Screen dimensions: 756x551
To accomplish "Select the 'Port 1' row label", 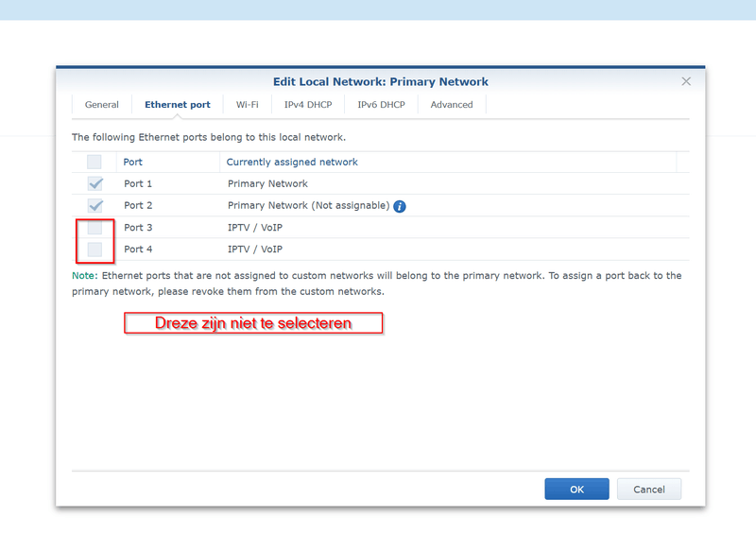I will click(x=138, y=183).
